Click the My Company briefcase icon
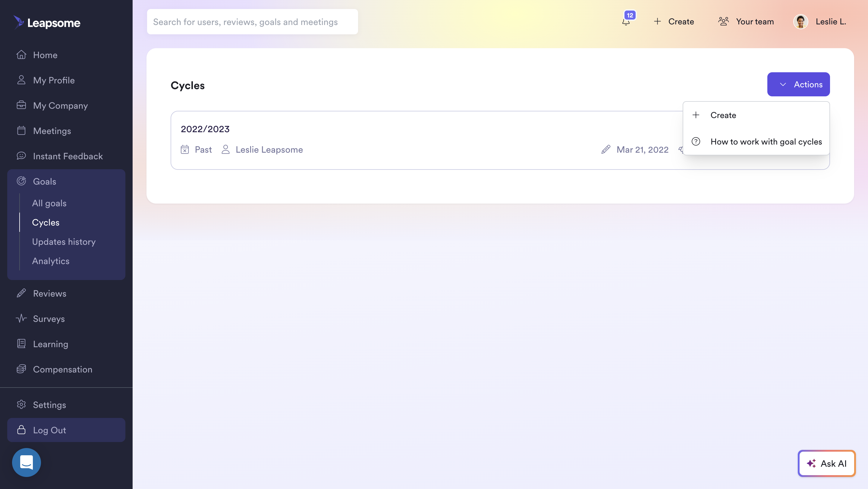The height and width of the screenshot is (489, 868). 21,105
